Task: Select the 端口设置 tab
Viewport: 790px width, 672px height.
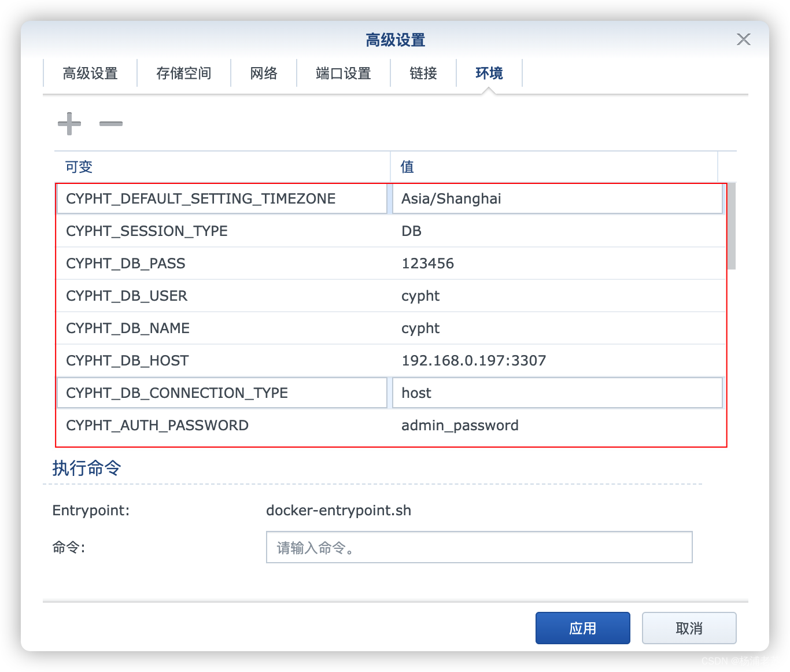Action: pyautogui.click(x=344, y=73)
